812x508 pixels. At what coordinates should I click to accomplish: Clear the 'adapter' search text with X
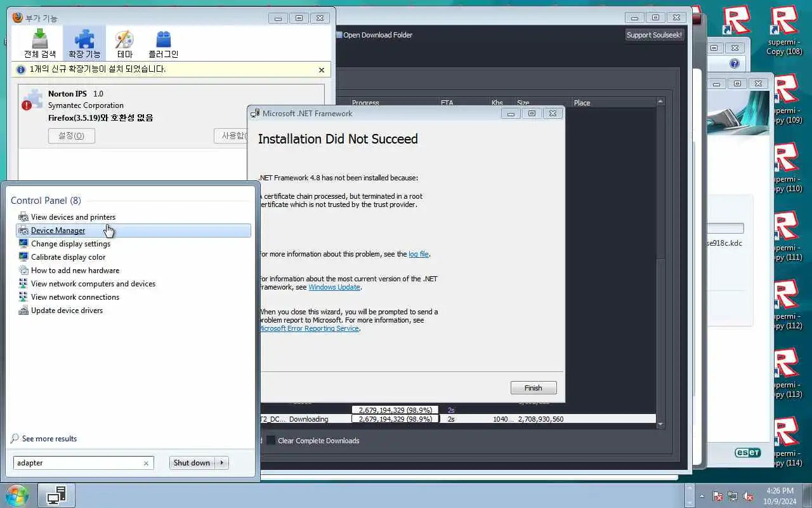coord(146,464)
